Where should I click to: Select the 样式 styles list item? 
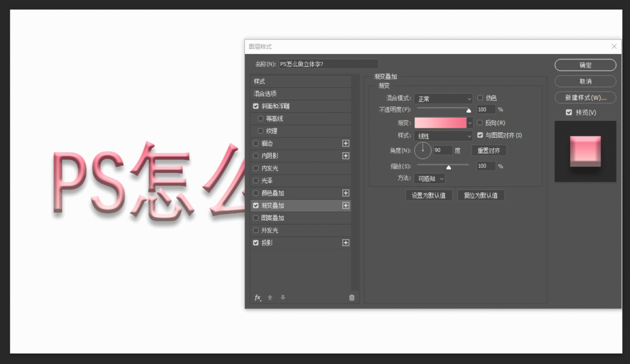click(300, 81)
